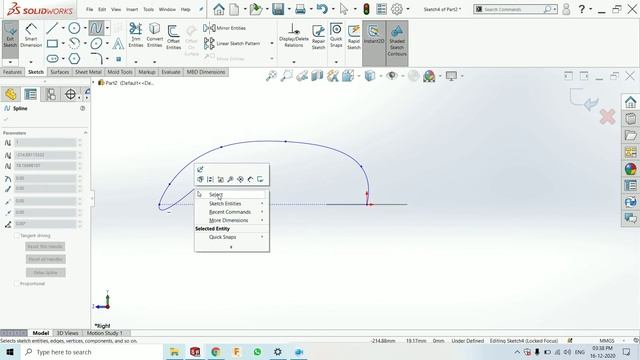Click the Relax Spline button
Screen dimensions: 640x360
tap(45, 272)
